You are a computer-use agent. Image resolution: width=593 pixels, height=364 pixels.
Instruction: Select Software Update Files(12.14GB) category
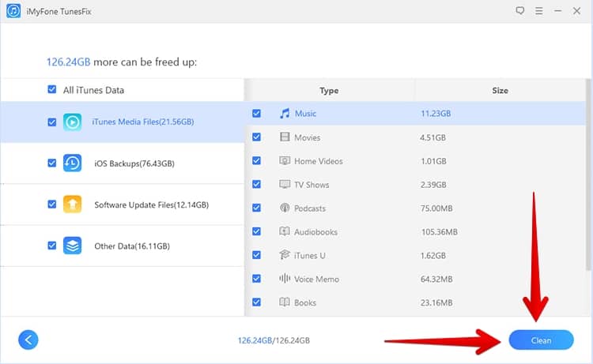[122, 205]
